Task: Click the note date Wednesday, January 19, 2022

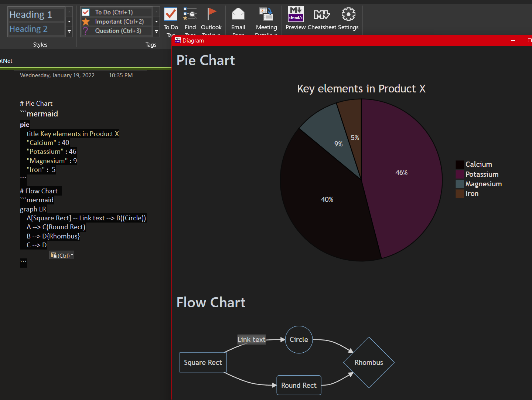Action: coord(57,75)
